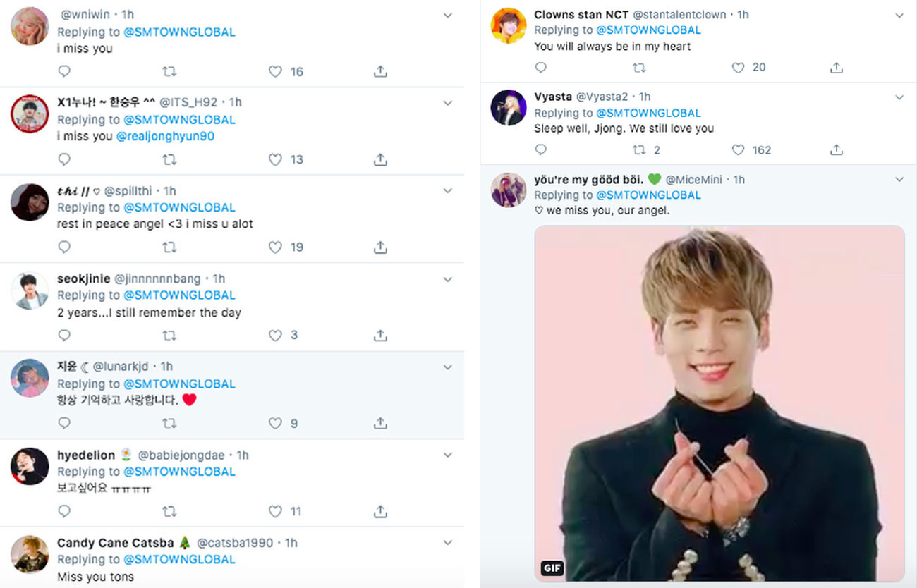Click @spillthi's profile avatar
This screenshot has height=588, width=917.
coord(30,202)
